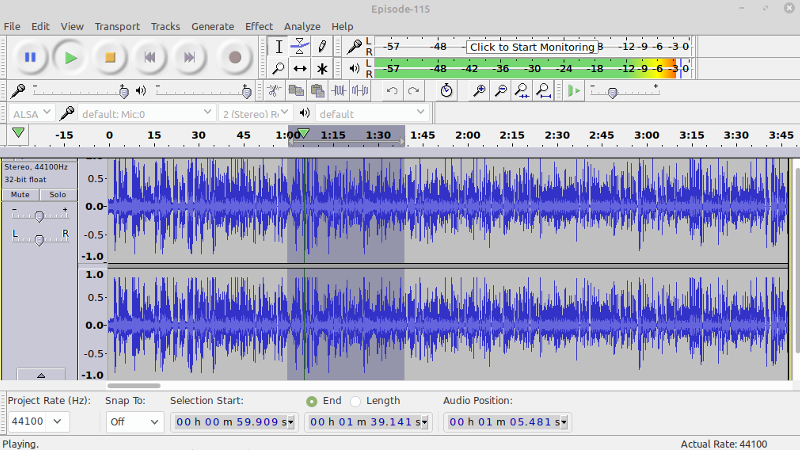Screen dimensions: 800x450
Task: Click the track gain slider
Action: (x=39, y=215)
